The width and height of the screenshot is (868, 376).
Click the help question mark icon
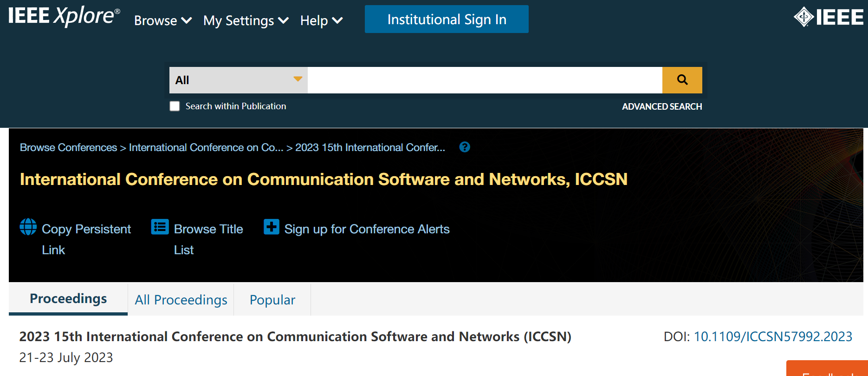pyautogui.click(x=465, y=147)
